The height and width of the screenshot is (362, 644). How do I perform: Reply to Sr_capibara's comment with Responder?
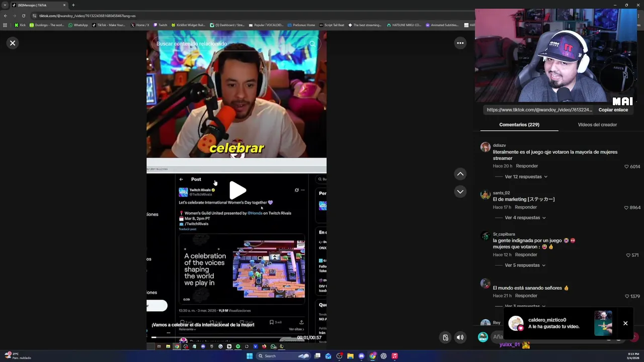526,255
